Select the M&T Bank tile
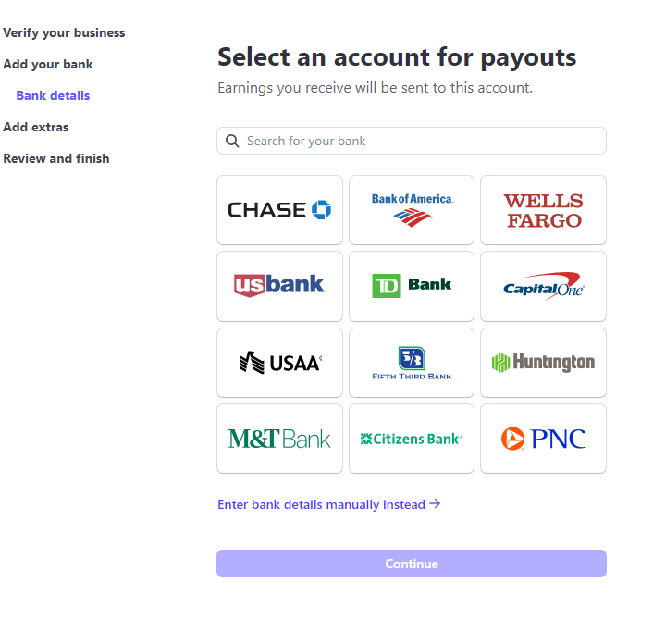 click(279, 439)
